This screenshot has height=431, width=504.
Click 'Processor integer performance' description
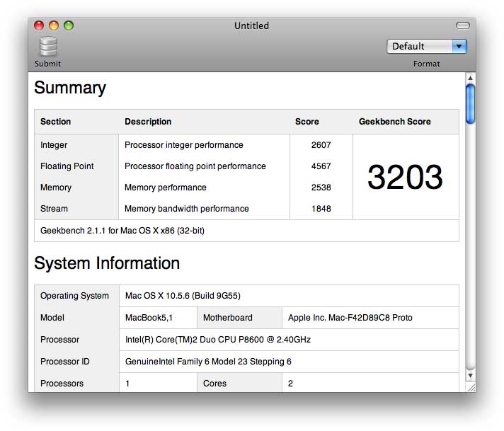click(x=184, y=145)
